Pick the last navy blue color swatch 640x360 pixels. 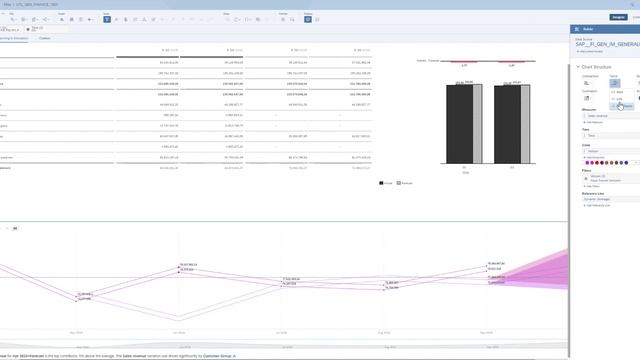tap(626, 163)
